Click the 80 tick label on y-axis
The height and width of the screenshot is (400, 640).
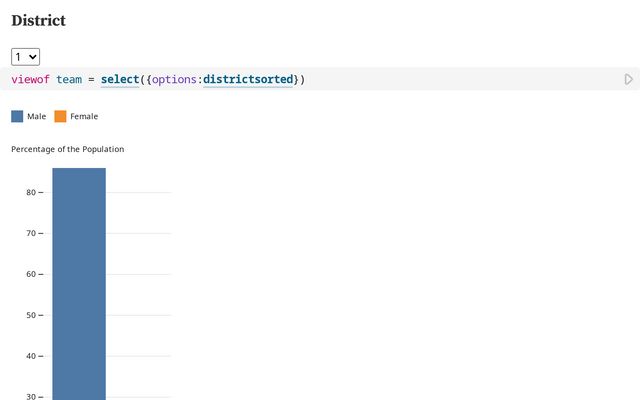31,192
